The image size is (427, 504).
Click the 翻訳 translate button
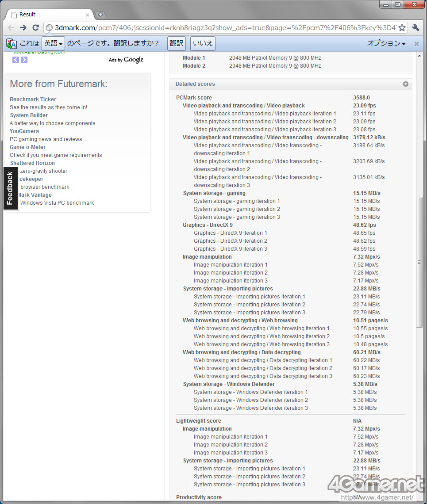pos(177,43)
